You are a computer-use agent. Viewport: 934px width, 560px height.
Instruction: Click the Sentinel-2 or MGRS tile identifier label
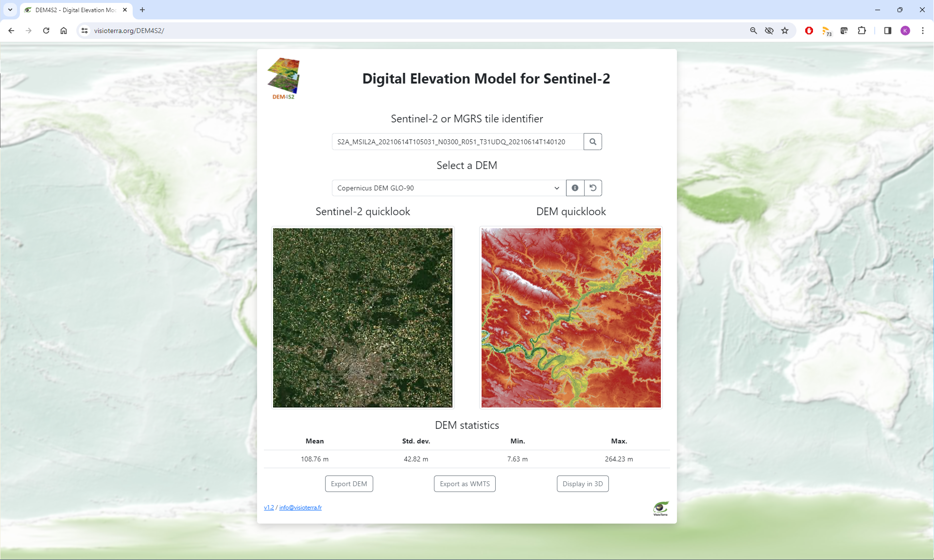[467, 119]
